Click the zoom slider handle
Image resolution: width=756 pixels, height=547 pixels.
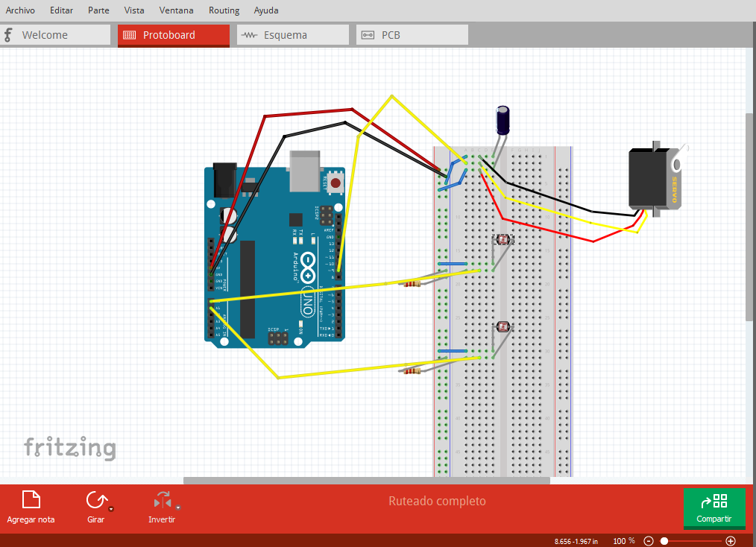[x=664, y=541]
